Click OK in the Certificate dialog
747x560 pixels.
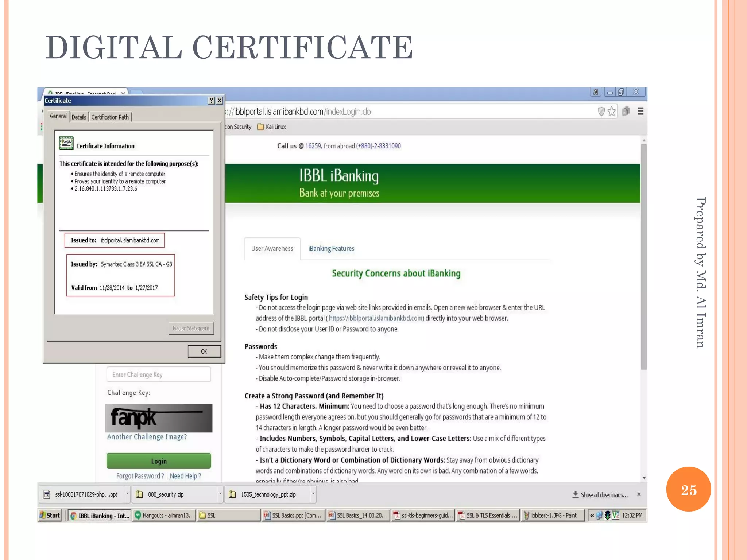(204, 351)
